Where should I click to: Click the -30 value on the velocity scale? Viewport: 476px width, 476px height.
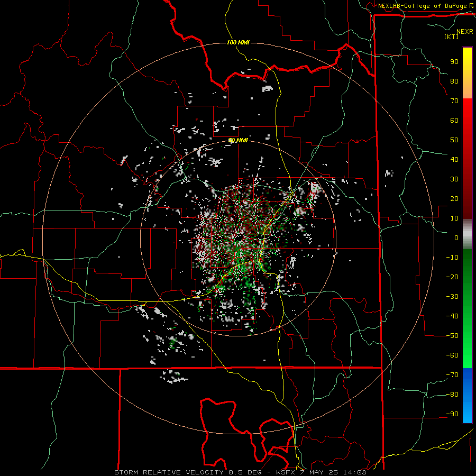pyautogui.click(x=452, y=297)
